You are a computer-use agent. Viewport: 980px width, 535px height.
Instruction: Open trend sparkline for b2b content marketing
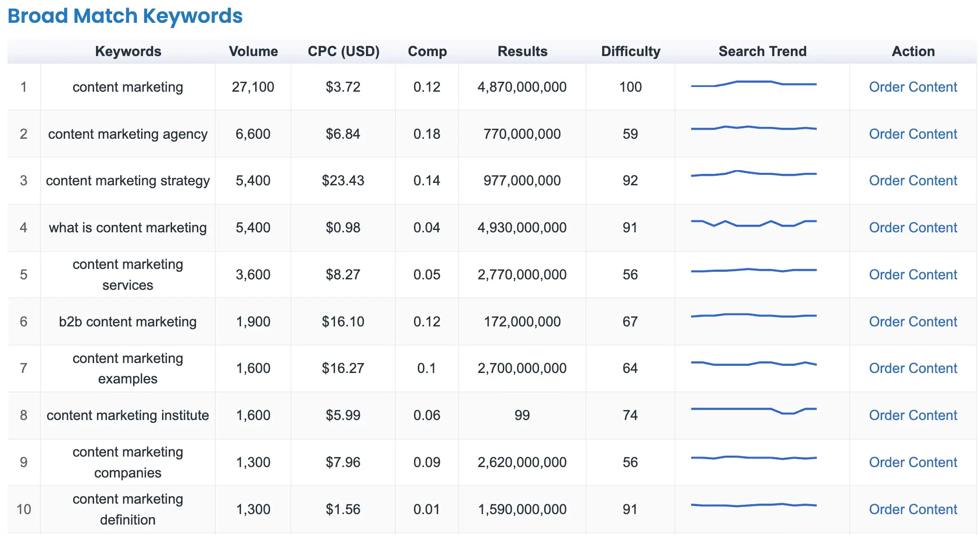coord(754,315)
